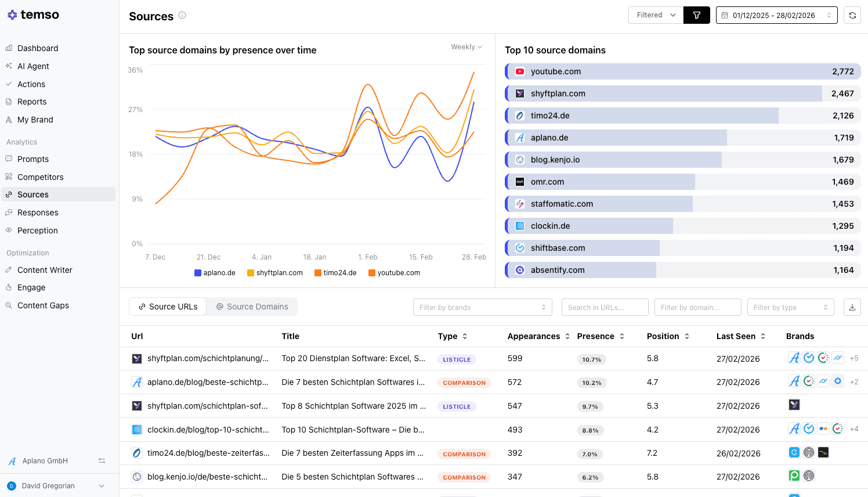The width and height of the screenshot is (868, 497).
Task: Open the Filtered dropdown
Action: click(656, 15)
